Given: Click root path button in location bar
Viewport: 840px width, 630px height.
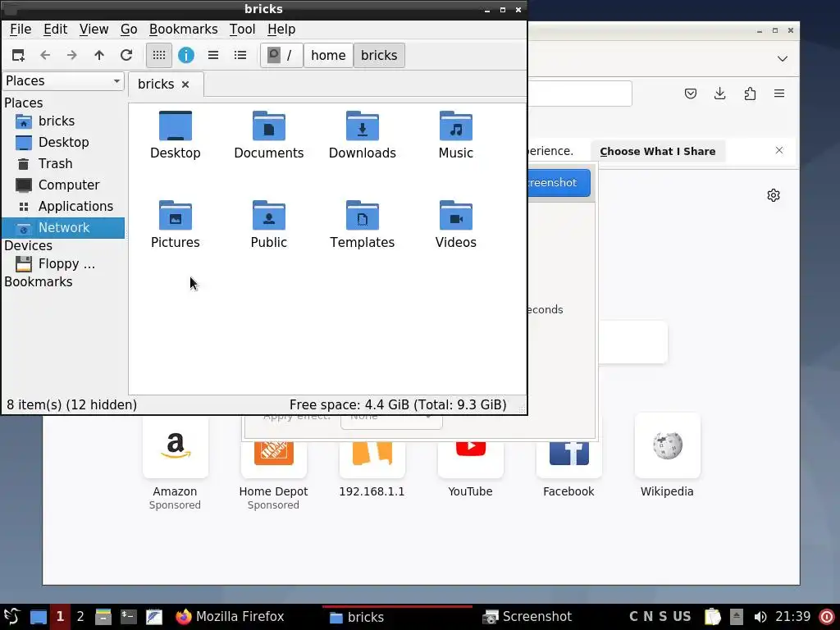Looking at the screenshot, I should click(281, 55).
